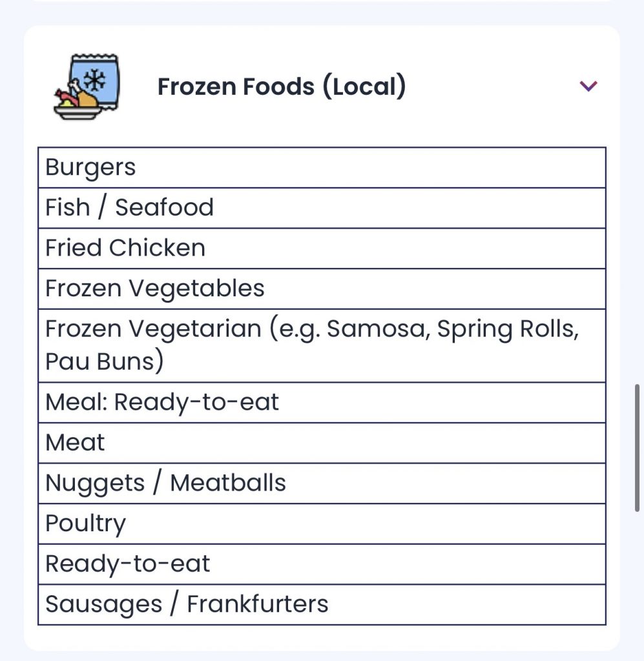Image resolution: width=644 pixels, height=661 pixels.
Task: Choose Fried Chicken from the list
Action: pos(322,249)
